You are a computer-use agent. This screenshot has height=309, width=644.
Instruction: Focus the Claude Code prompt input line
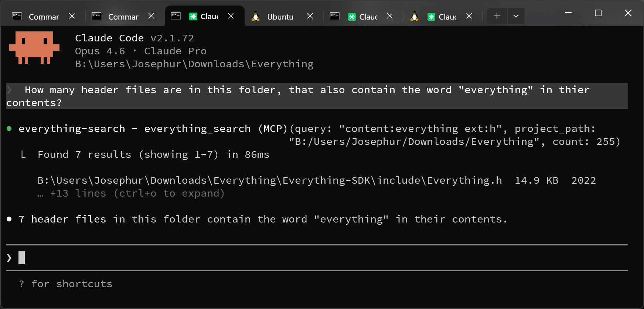(x=317, y=258)
